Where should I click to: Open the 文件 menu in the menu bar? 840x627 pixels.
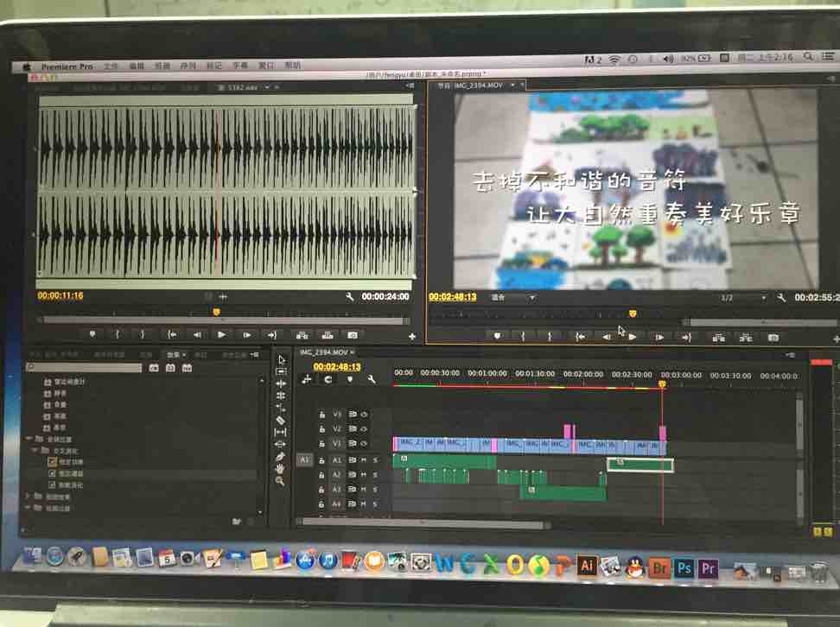[111, 66]
